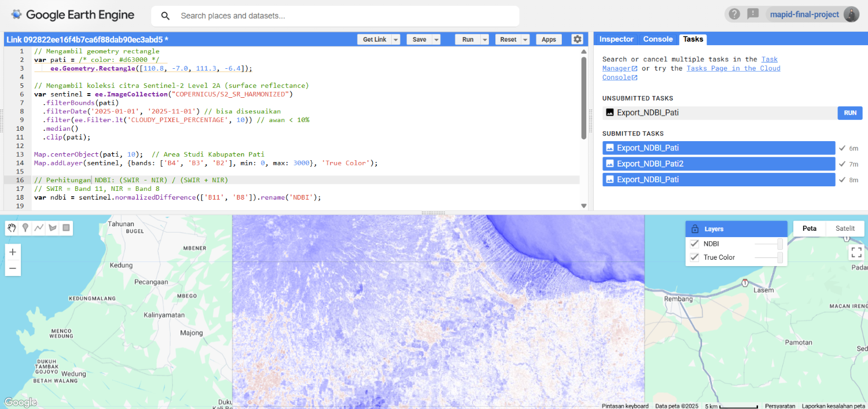The image size is (868, 409).
Task: Run the unsubmitted Export_NDBI_Pati task
Action: click(849, 113)
